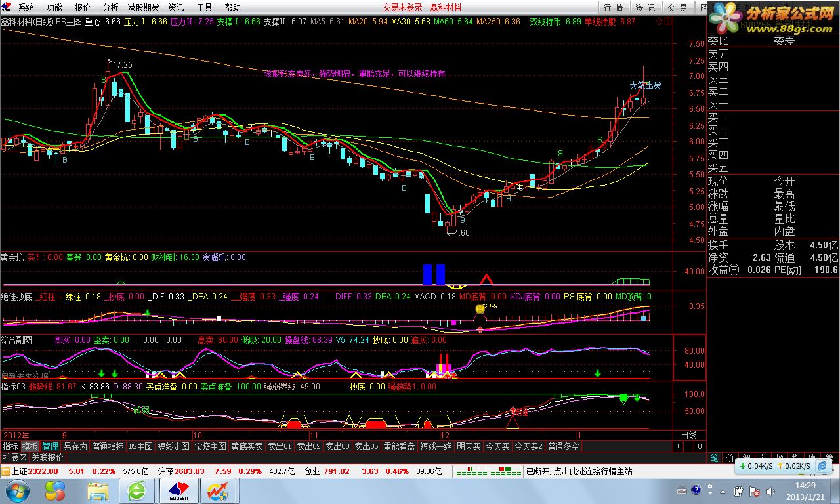
Task: Switch to 黄底买卖 template
Action: click(247, 446)
